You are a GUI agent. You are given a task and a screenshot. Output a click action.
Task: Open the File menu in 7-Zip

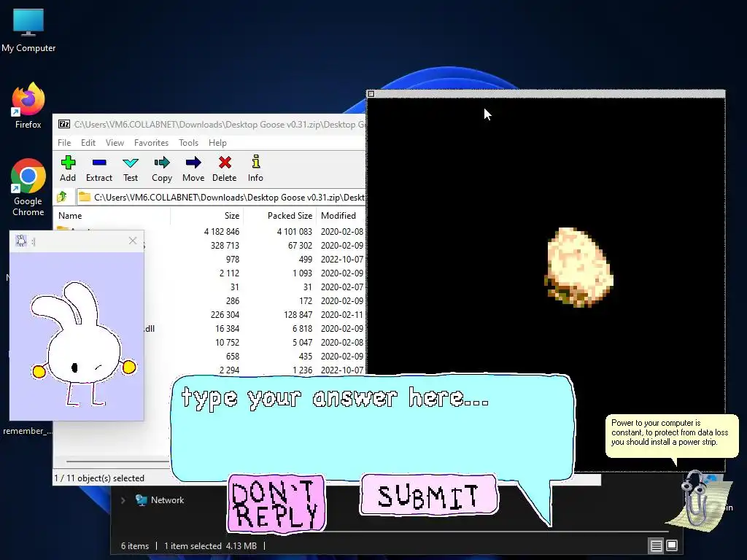(64, 143)
